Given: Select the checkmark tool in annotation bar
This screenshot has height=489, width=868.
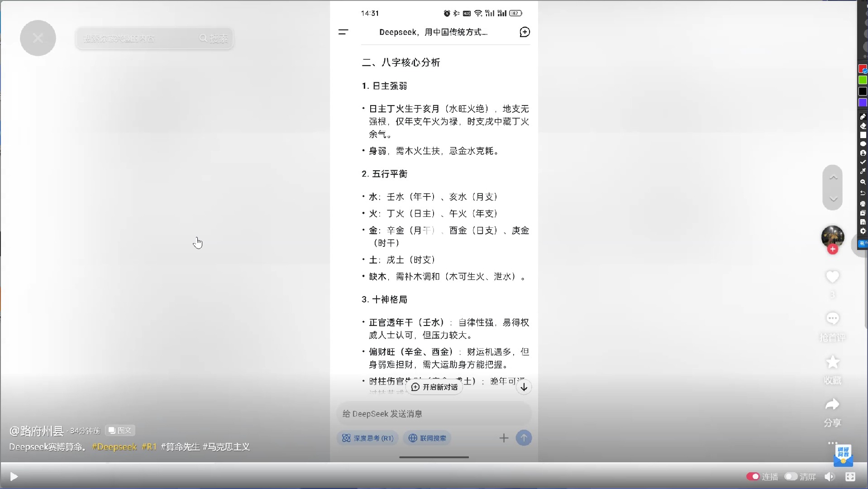Looking at the screenshot, I should pyautogui.click(x=863, y=162).
